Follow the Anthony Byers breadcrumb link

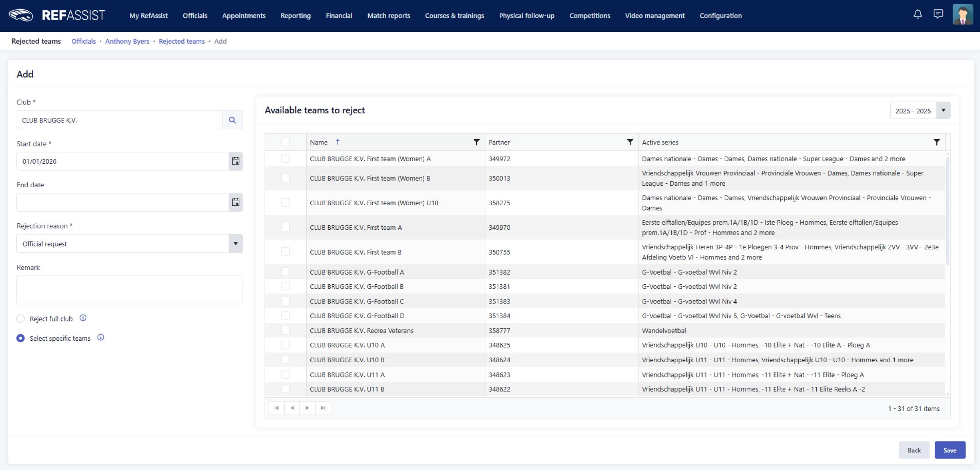(127, 41)
